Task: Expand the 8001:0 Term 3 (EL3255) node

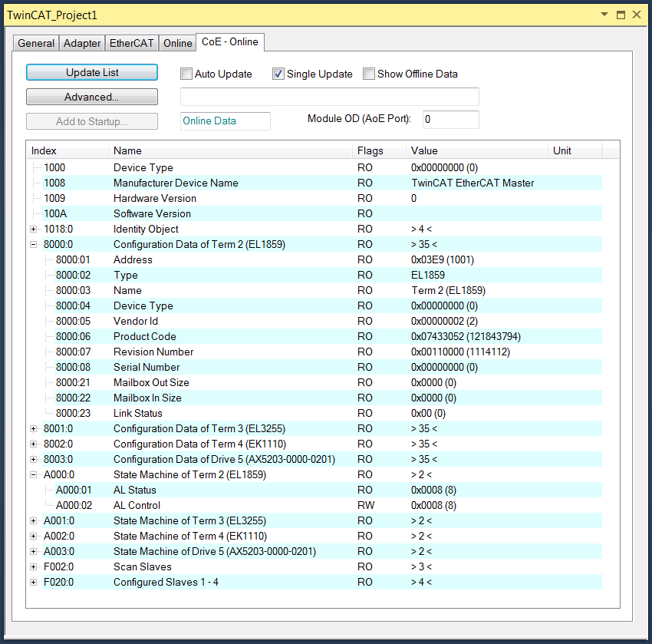Action: pos(33,428)
